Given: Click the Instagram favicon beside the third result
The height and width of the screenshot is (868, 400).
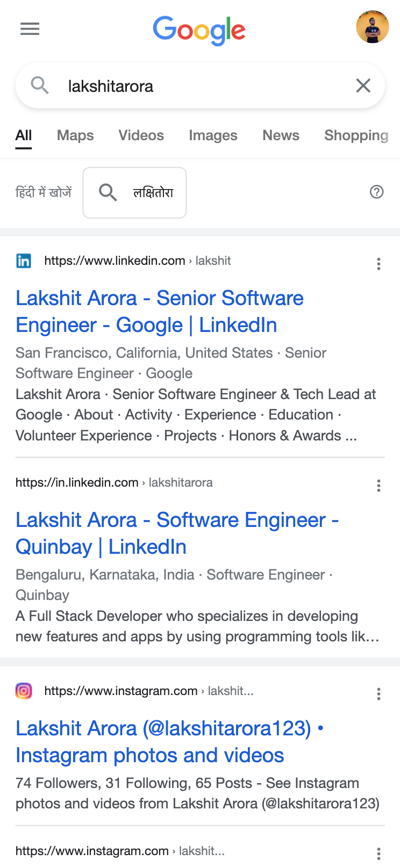Looking at the screenshot, I should (24, 691).
